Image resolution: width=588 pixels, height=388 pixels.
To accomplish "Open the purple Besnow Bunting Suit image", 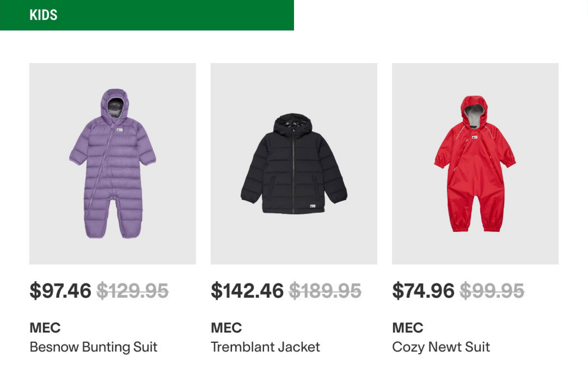I will 112,164.
